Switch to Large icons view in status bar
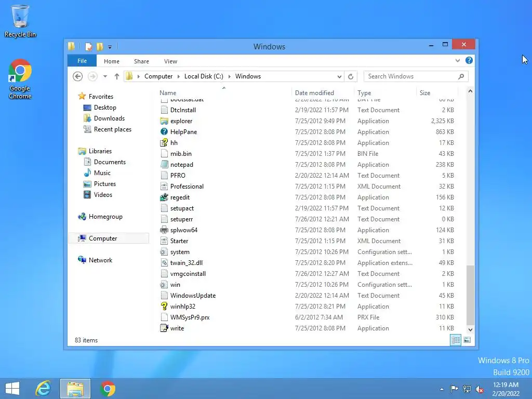Viewport: 532px width, 399px height. click(467, 340)
